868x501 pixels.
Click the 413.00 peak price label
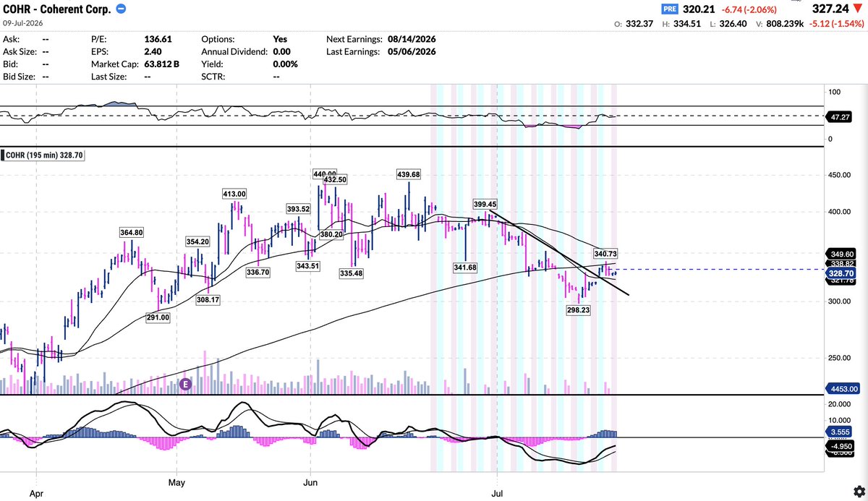pos(234,194)
